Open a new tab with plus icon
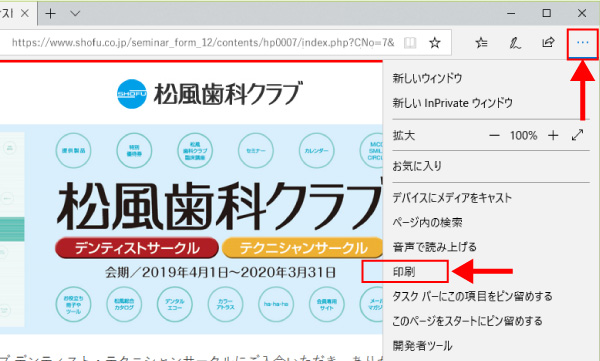 click(x=50, y=14)
